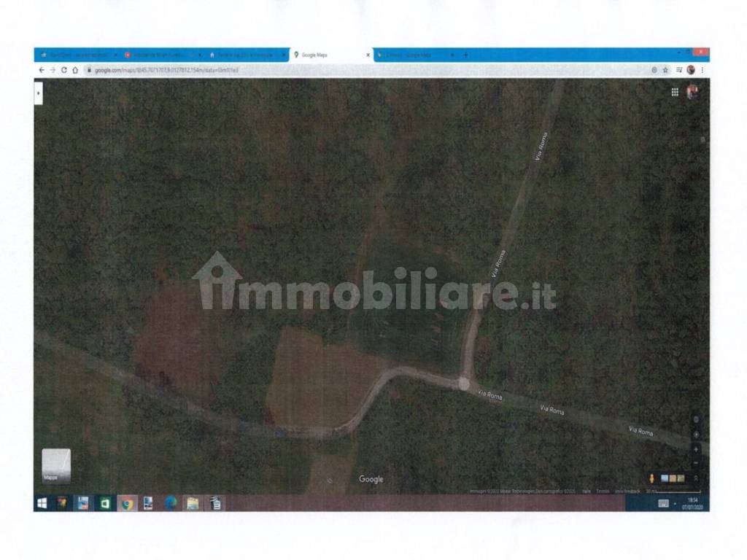Zoom out the map with minus button

[696, 462]
